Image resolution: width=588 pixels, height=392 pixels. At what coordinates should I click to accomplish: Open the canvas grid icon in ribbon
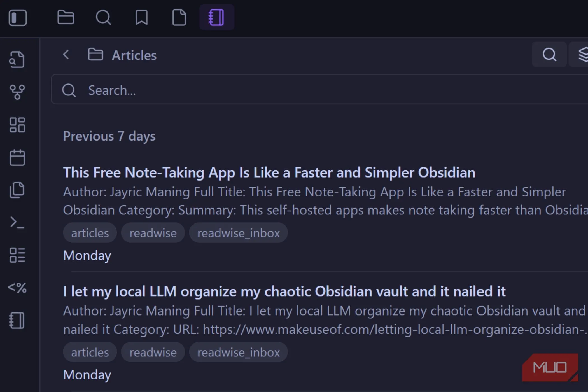pyautogui.click(x=17, y=125)
